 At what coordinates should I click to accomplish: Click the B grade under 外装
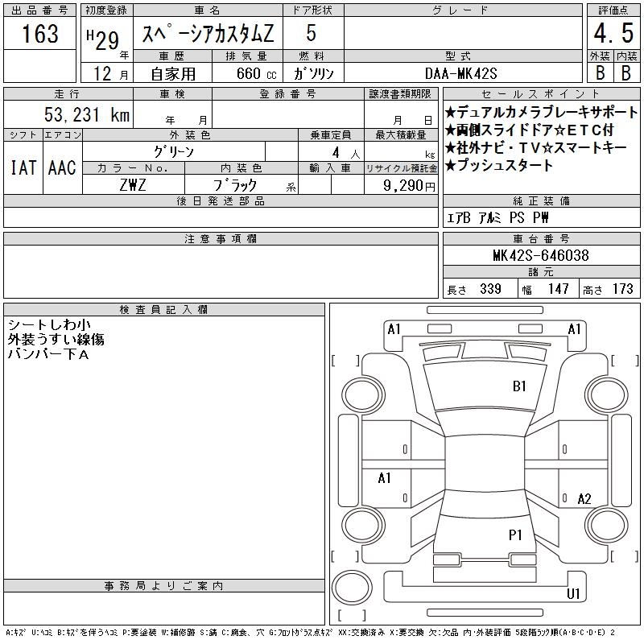click(x=600, y=73)
